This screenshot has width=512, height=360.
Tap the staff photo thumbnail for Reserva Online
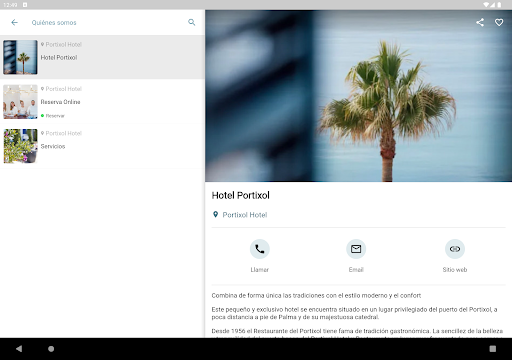pos(20,102)
